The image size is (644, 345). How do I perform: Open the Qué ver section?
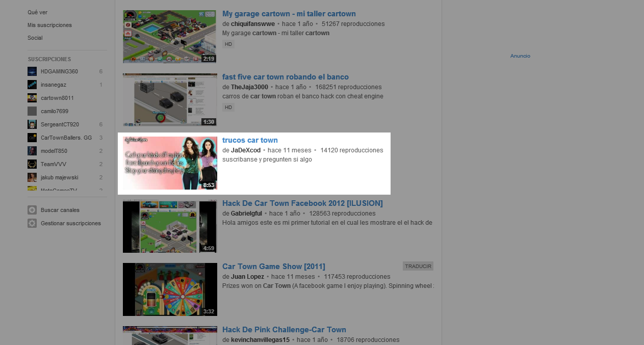coord(38,12)
